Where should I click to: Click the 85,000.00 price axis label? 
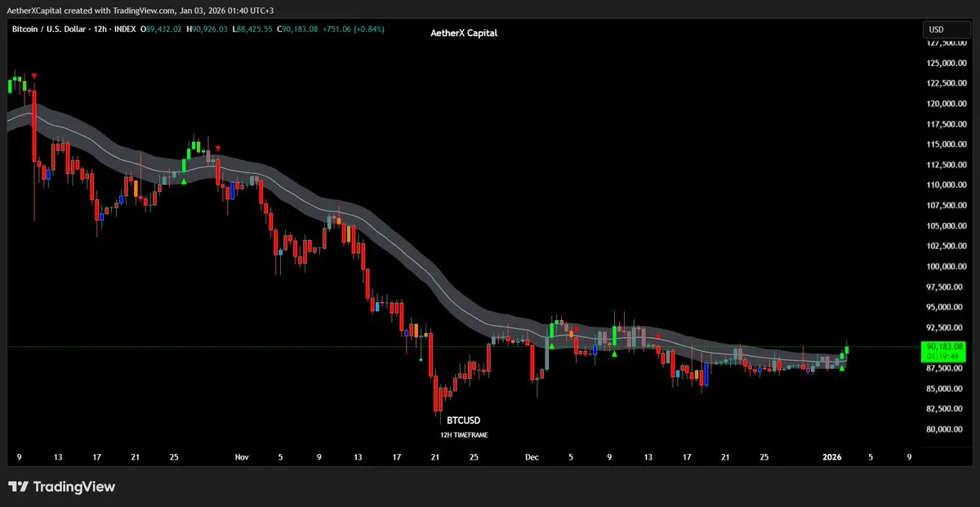(946, 389)
